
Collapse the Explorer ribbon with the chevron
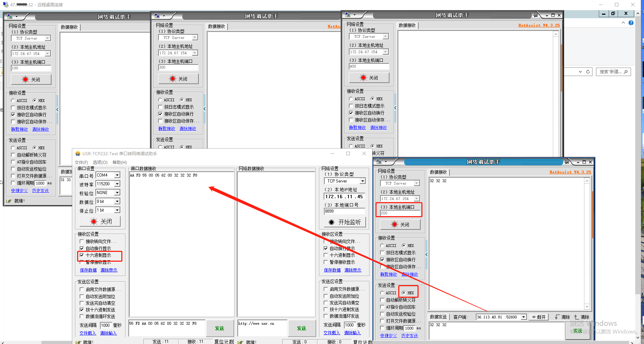coord(623,23)
